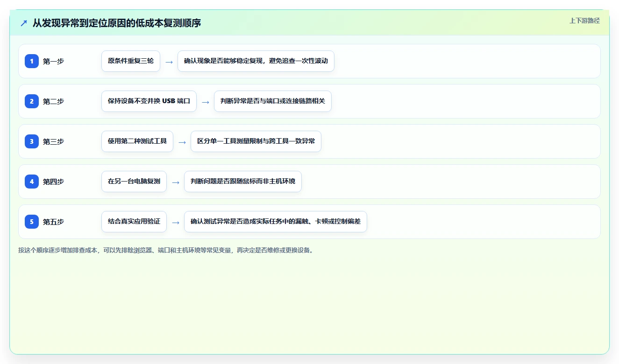Click the 确认现象是否能够稳定复现 result box
The image size is (619, 364).
tap(256, 61)
